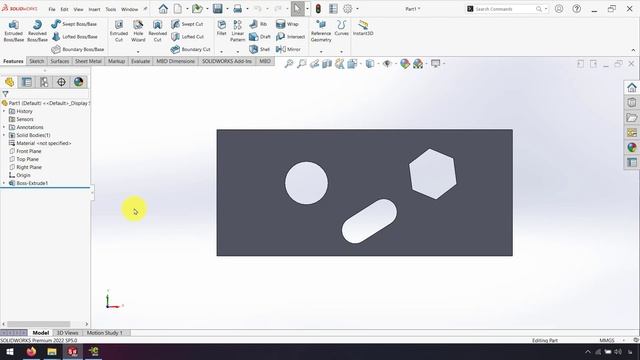640x360 pixels.
Task: Apply the Fillet tool
Action: (222, 28)
